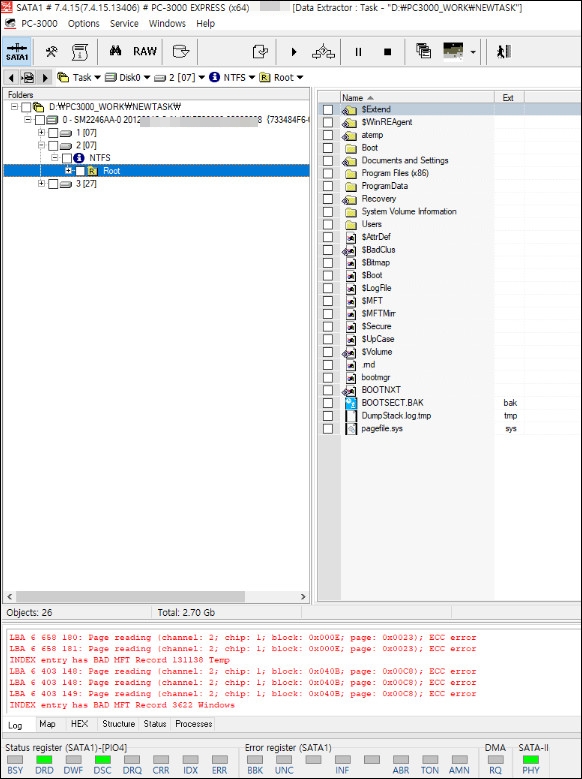This screenshot has width=582, height=779.
Task: Open the NTFS breadcrumb dropdown
Action: [251, 78]
